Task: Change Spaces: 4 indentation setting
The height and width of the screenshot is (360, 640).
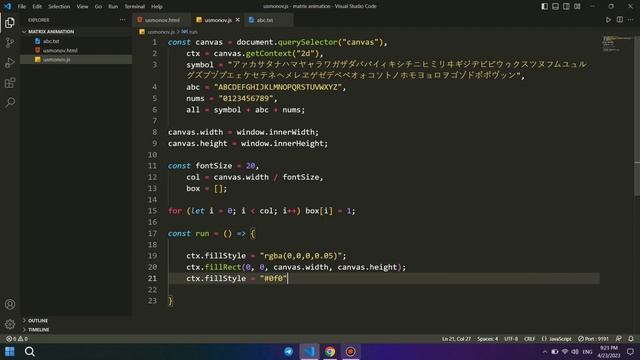Action: (487, 339)
